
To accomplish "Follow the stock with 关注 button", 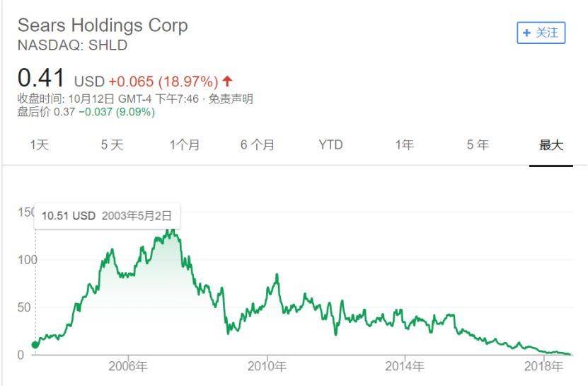I will click(x=541, y=33).
